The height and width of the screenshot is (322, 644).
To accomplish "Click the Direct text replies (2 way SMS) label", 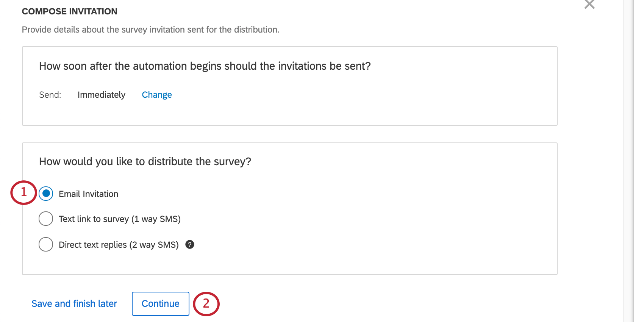I will click(119, 245).
